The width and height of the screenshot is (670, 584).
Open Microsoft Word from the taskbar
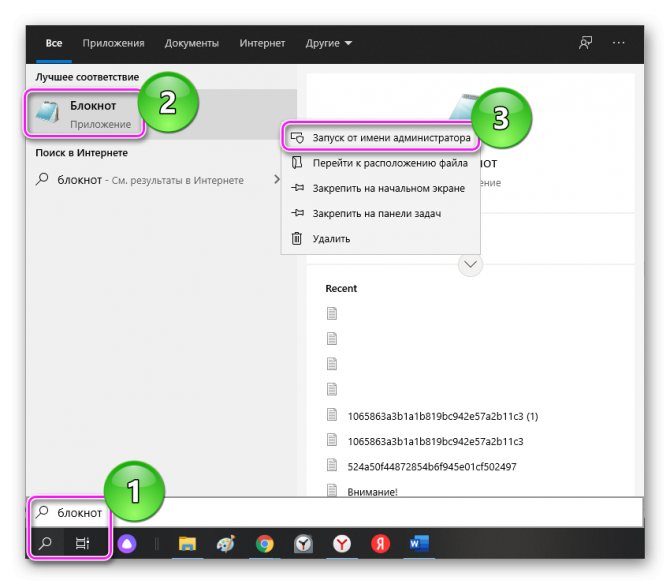(419, 544)
